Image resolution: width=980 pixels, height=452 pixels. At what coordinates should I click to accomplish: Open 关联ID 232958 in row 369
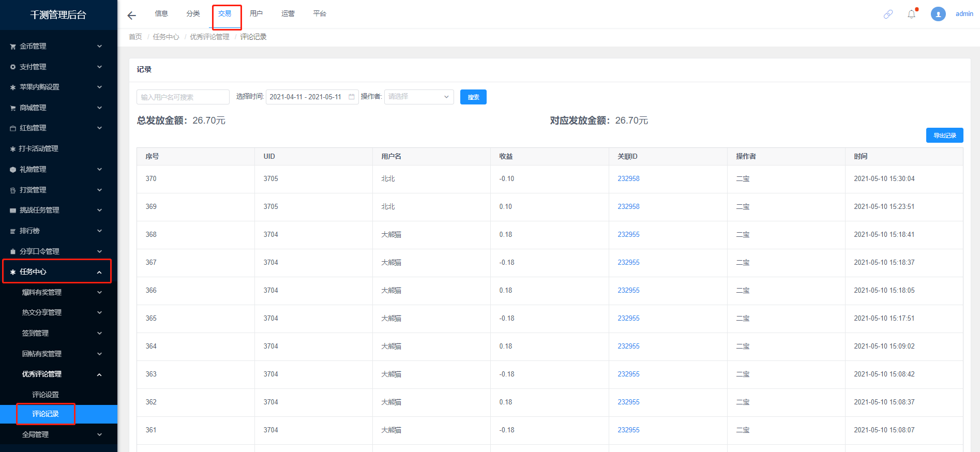click(x=628, y=206)
